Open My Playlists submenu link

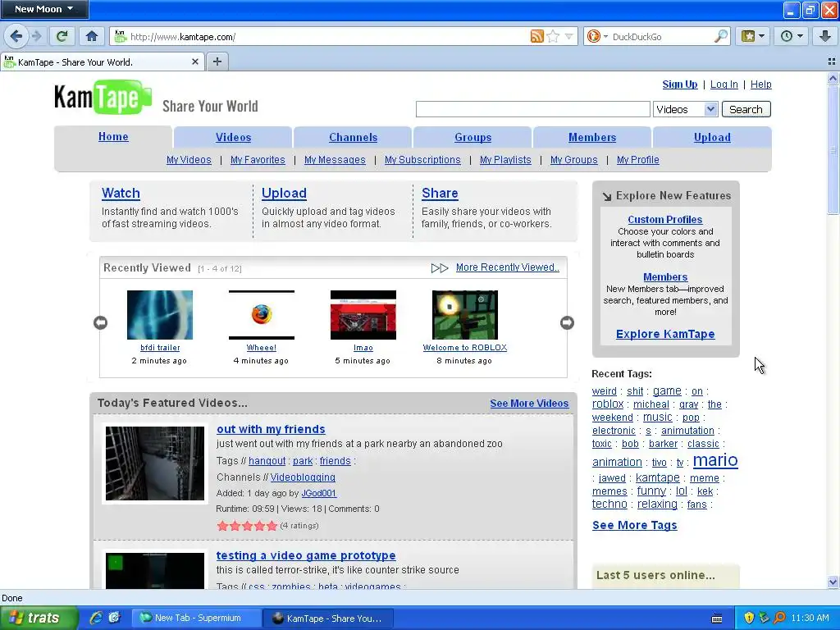(x=505, y=160)
